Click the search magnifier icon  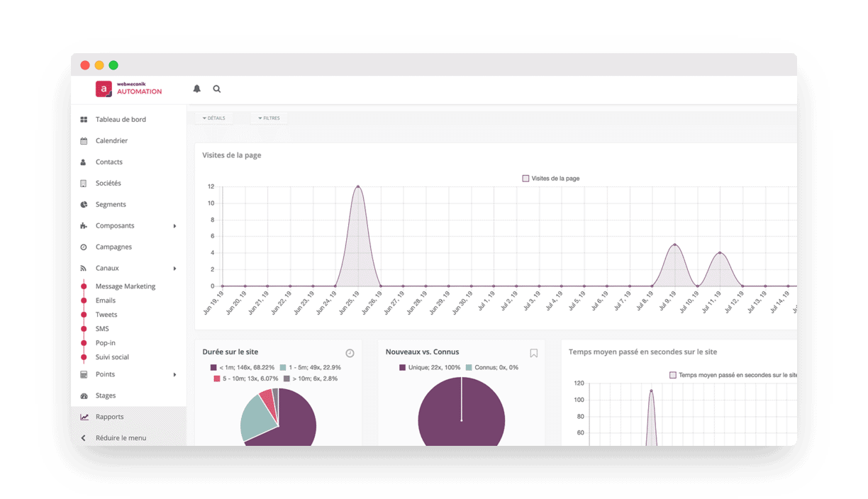217,89
